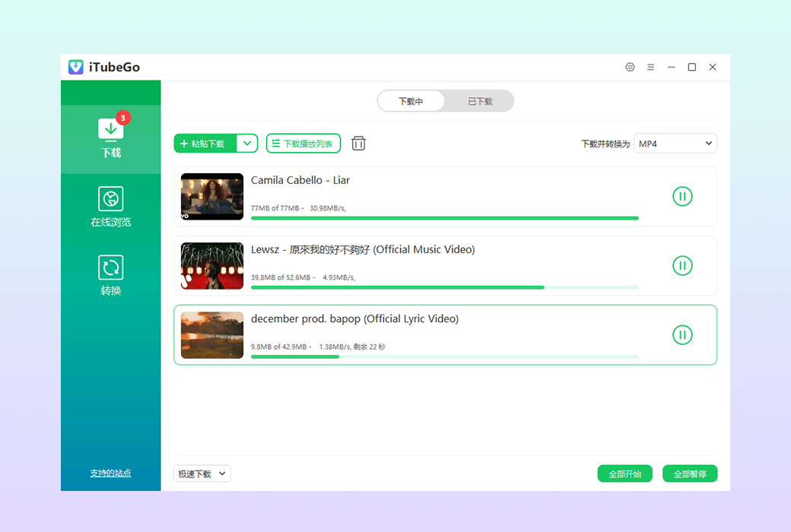This screenshot has width=791, height=532.
Task: Open the 支持的站点 link
Action: pyautogui.click(x=110, y=473)
